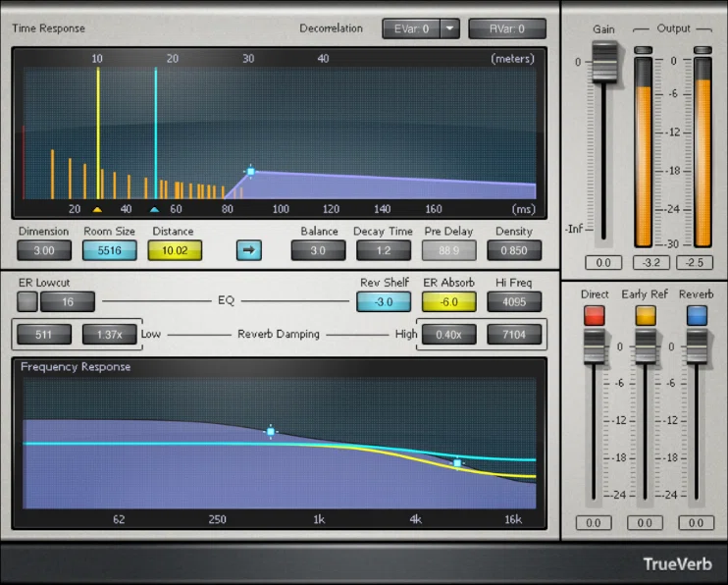Select the ER Lowcut frequency value 16
Screen dimensions: 728x585
[x=68, y=301]
